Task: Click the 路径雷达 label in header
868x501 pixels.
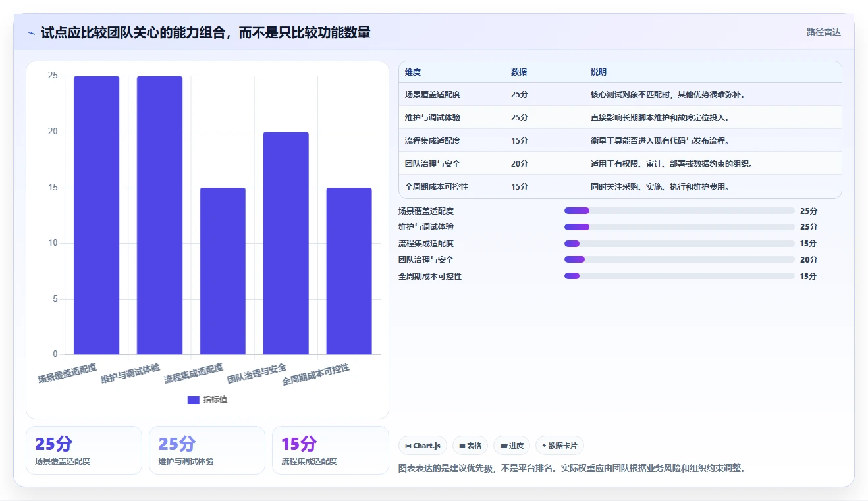Action: 823,32
